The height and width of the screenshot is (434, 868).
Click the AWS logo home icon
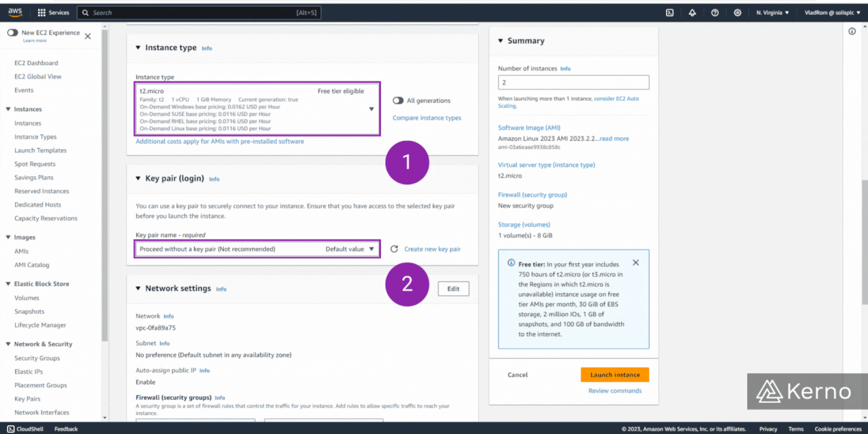15,12
